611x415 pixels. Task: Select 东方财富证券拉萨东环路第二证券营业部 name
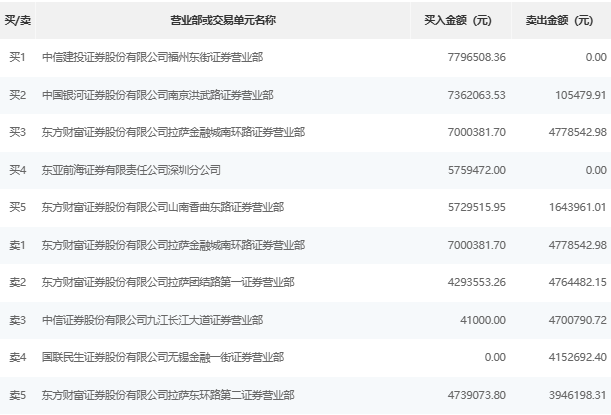(168, 396)
